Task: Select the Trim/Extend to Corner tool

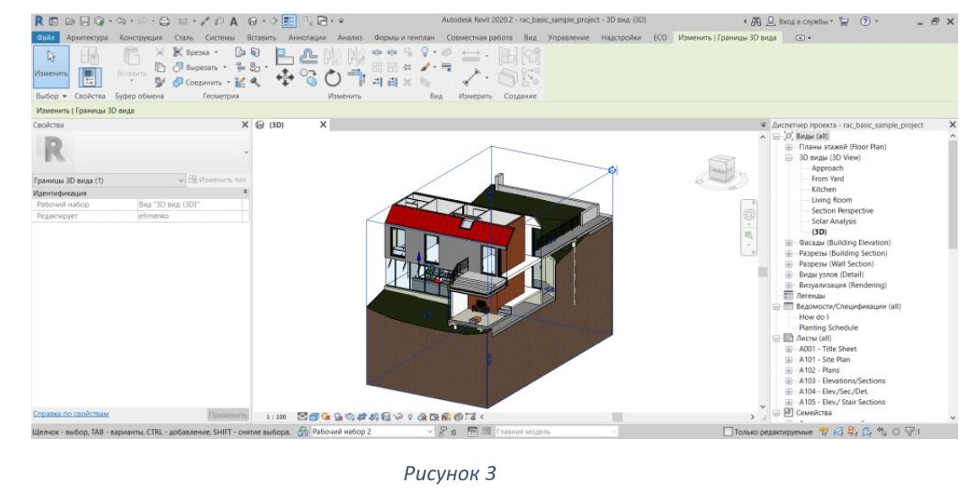Action: tap(357, 78)
